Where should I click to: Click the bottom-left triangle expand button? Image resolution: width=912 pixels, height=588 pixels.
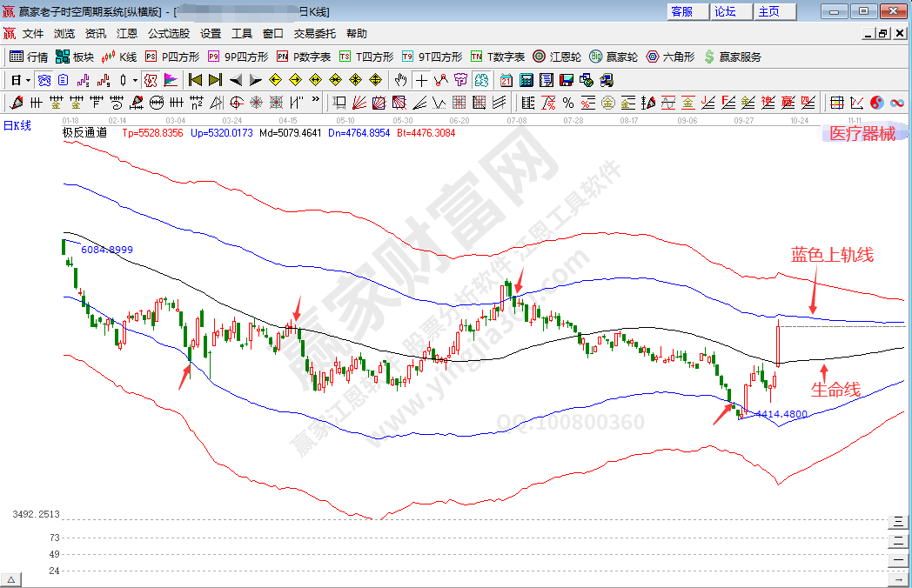click(x=11, y=579)
